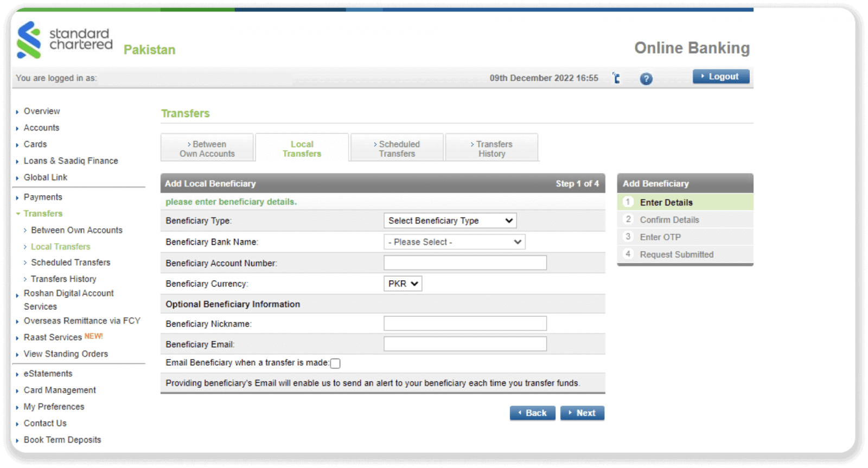
Task: Click step 3 Enter OTP circle
Action: pos(628,237)
